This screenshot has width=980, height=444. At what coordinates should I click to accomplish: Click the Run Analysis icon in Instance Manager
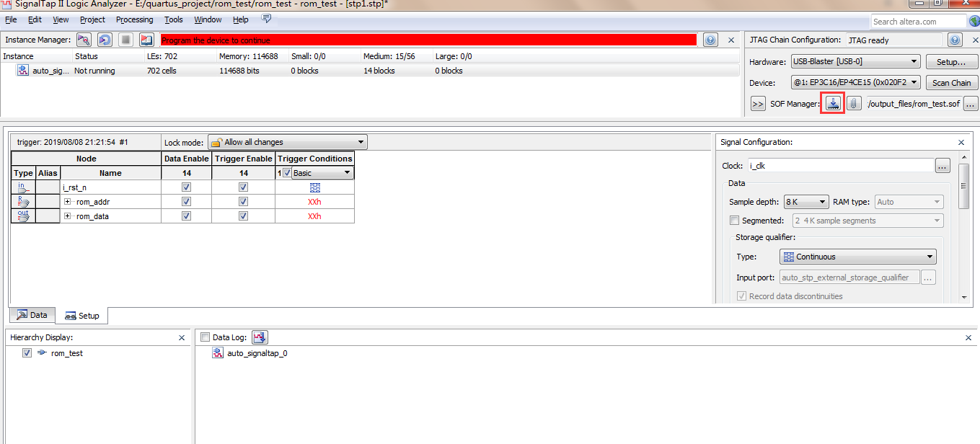(84, 40)
